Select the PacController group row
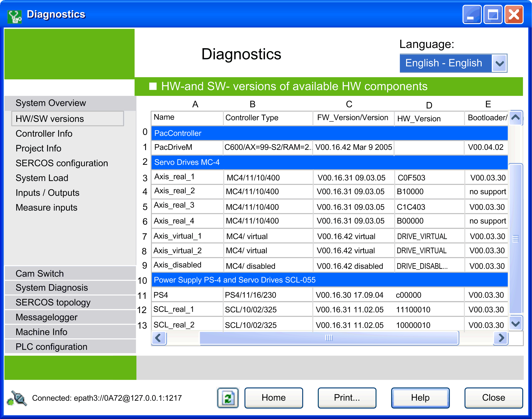 point(330,133)
